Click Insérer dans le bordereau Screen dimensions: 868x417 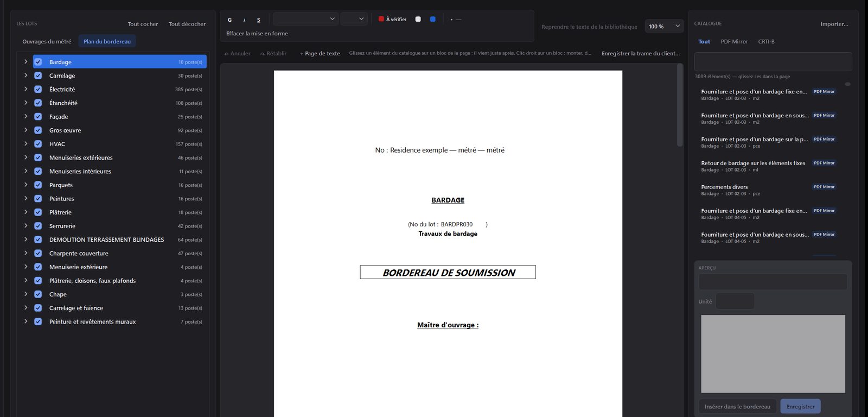coord(737,407)
